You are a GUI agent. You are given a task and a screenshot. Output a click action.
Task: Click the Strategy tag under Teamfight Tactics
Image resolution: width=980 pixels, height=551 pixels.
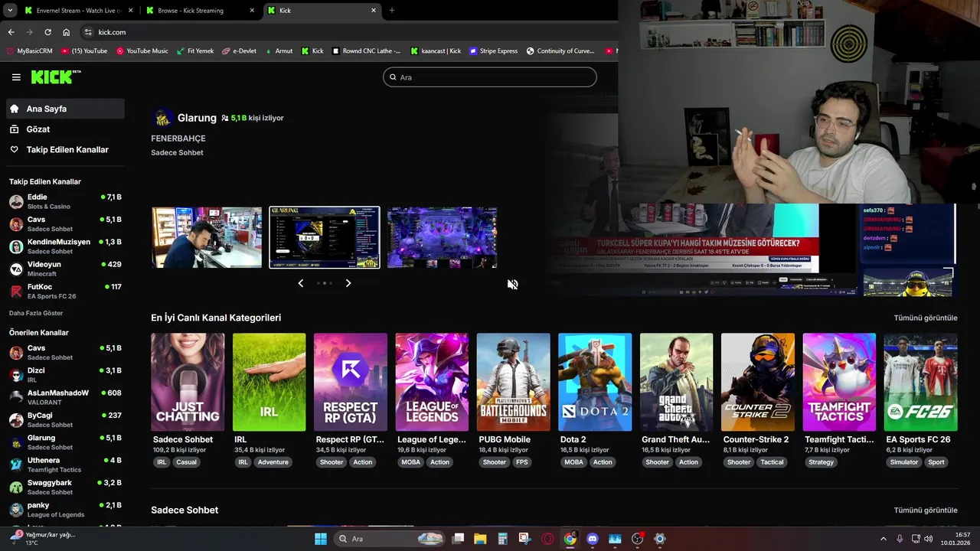tap(821, 462)
